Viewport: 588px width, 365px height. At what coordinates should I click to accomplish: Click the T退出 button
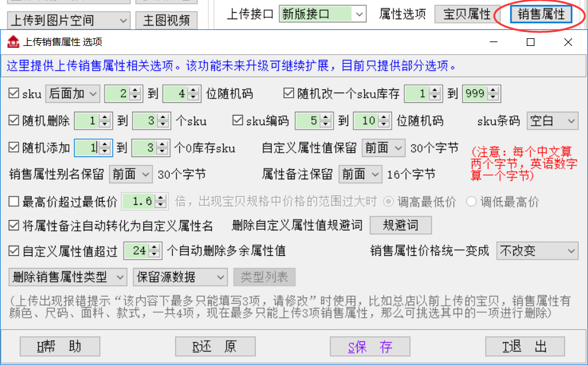click(525, 346)
